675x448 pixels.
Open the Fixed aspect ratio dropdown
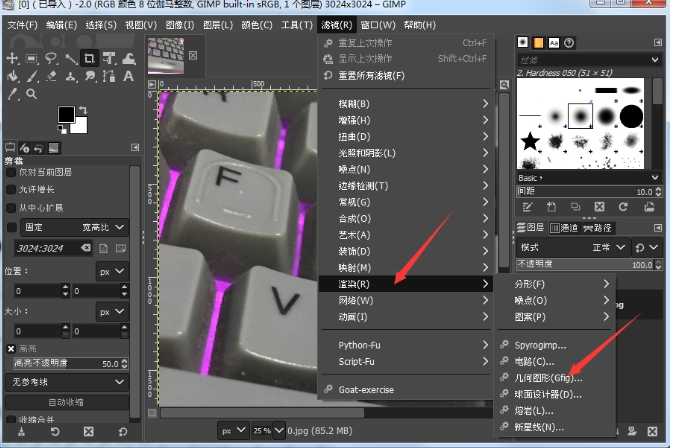[x=74, y=227]
